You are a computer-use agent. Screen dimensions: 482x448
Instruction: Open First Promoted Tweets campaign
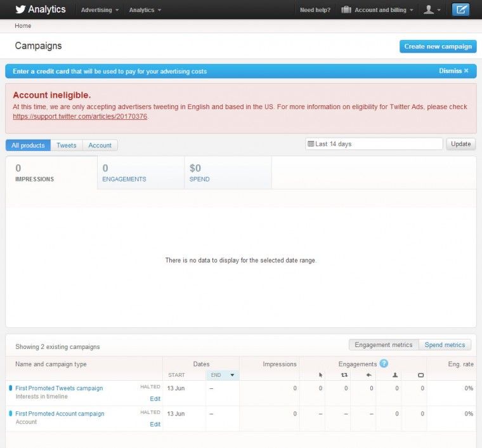click(x=59, y=388)
